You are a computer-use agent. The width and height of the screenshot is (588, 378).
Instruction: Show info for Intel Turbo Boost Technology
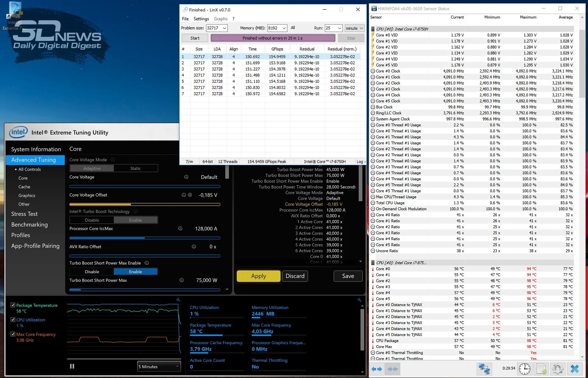[136, 211]
